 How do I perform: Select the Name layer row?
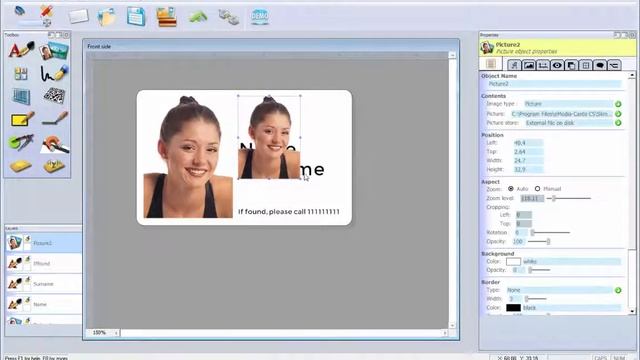pos(44,304)
